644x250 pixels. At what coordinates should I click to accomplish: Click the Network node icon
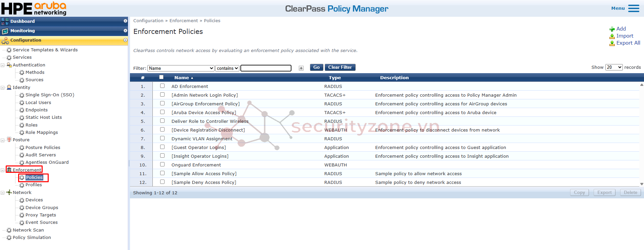[x=9, y=192]
